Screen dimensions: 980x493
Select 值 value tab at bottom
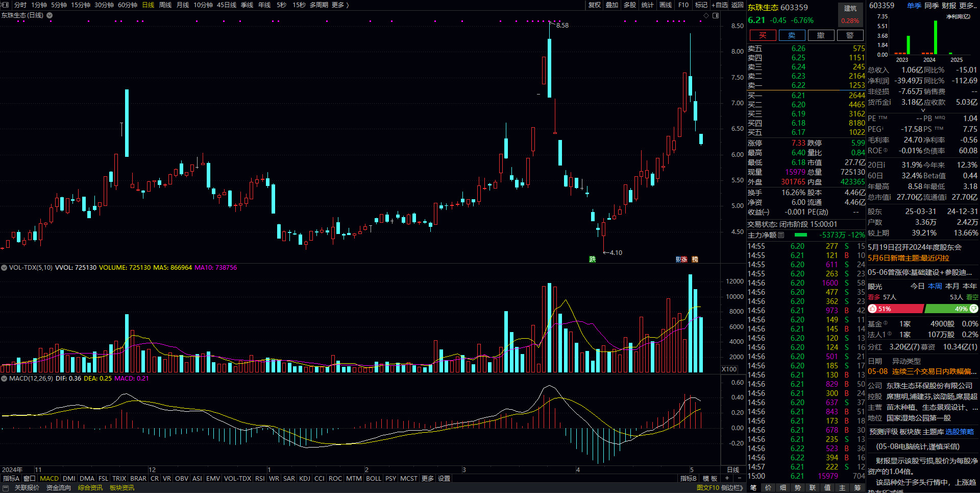tap(827, 488)
